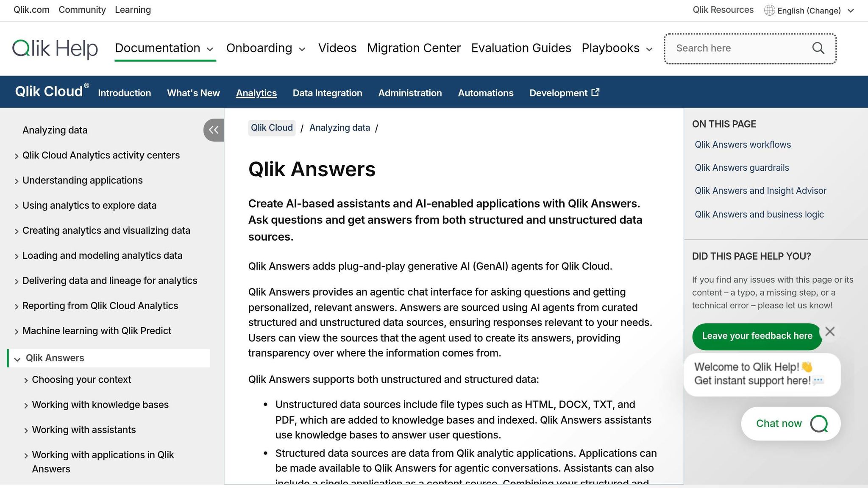Expand Understanding applications section

[17, 181]
